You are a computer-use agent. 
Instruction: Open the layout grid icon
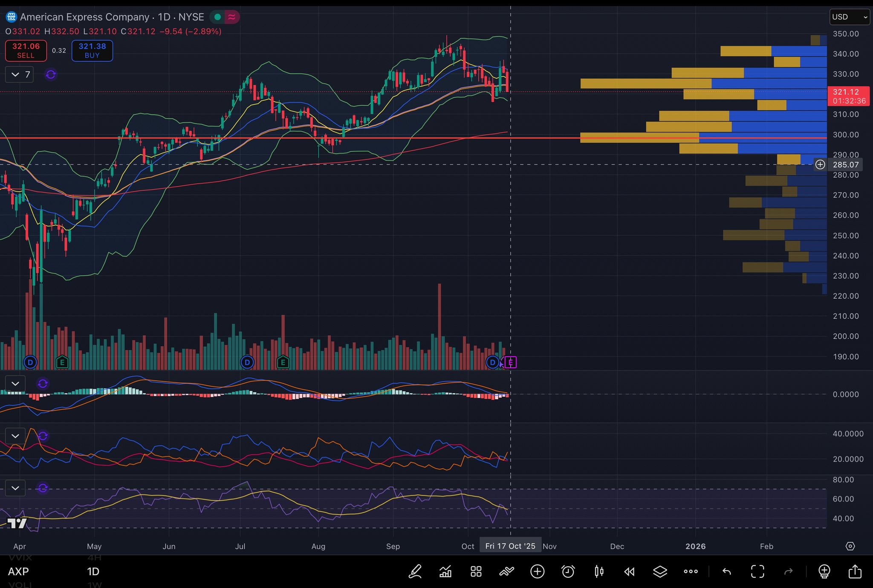tap(476, 571)
